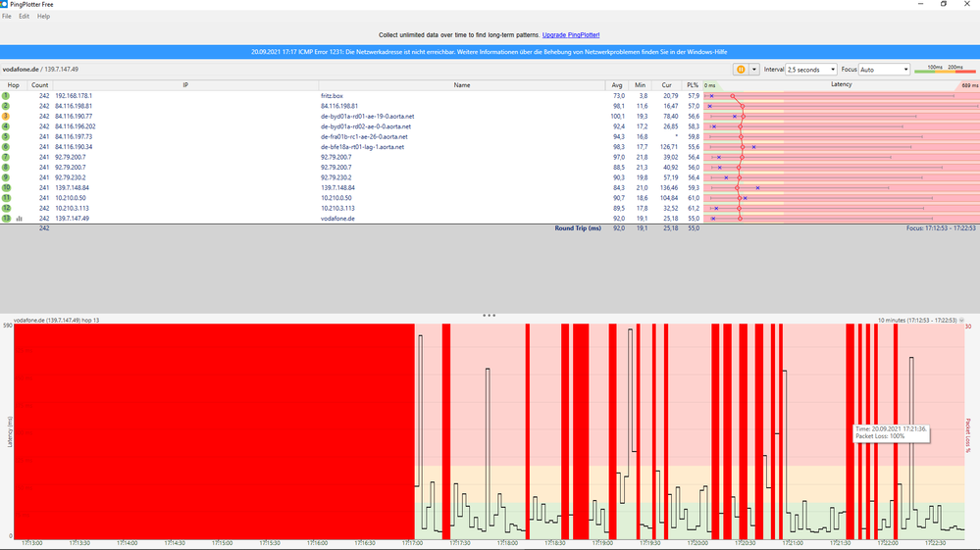The height and width of the screenshot is (550, 980).
Task: Open the dropdown arrow beside the pause button
Action: [x=753, y=70]
